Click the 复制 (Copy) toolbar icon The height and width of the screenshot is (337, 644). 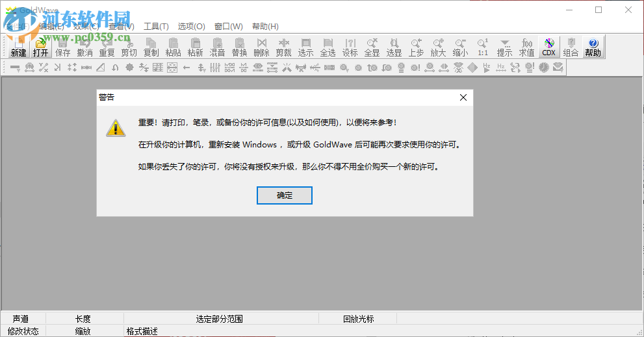(151, 47)
